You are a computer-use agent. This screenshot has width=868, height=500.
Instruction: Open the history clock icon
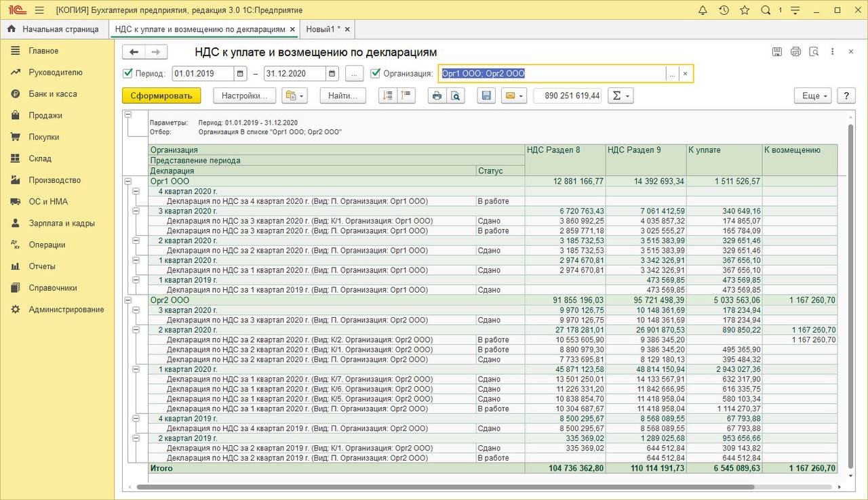[724, 10]
